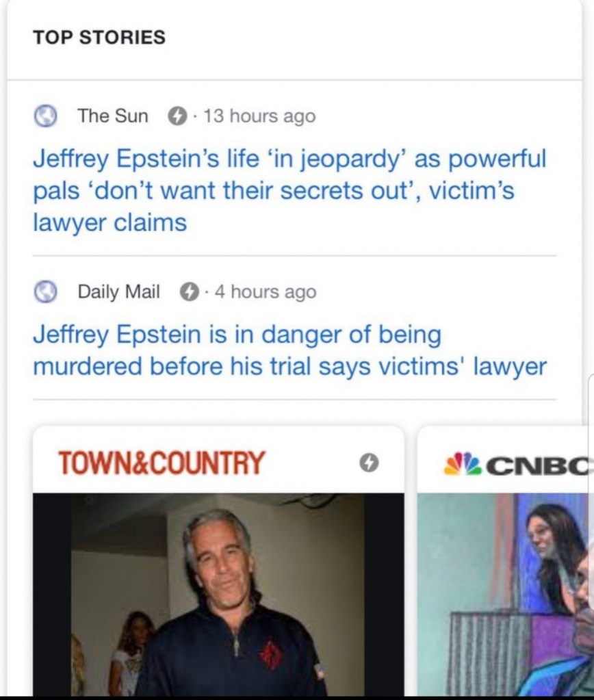The height and width of the screenshot is (700, 594).
Task: Click the TOP STORIES heading
Action: click(99, 37)
